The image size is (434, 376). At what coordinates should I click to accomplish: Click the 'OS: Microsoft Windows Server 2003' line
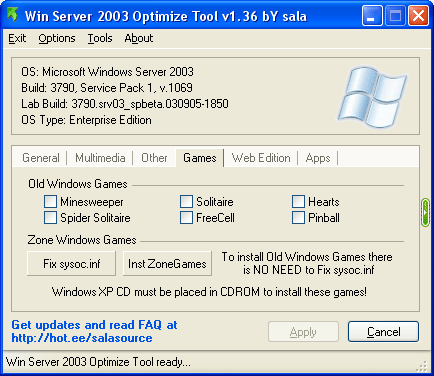coord(107,72)
